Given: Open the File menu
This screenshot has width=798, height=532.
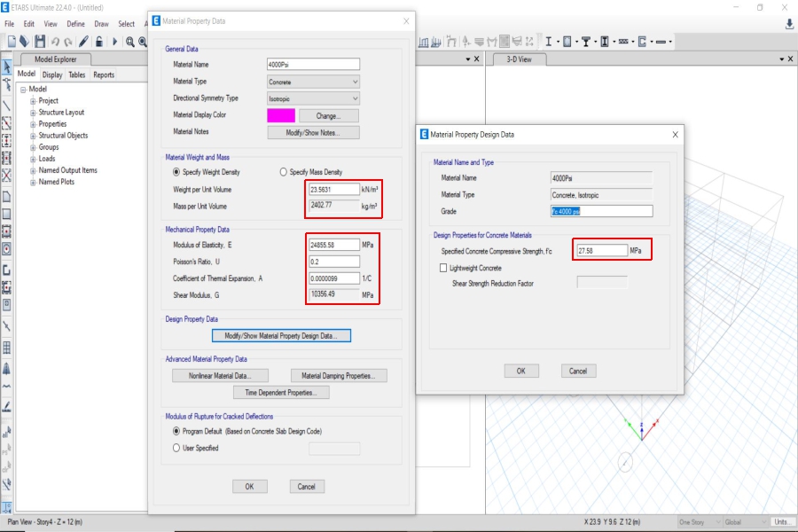Looking at the screenshot, I should click(9, 24).
